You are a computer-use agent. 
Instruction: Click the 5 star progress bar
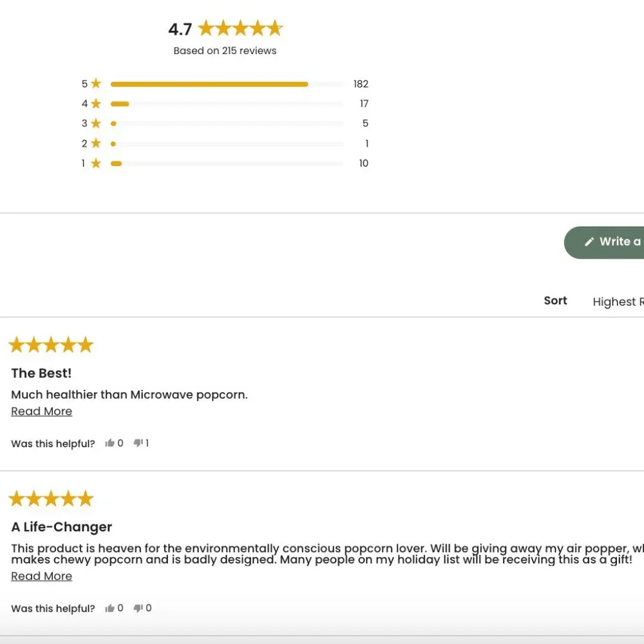pos(227,84)
